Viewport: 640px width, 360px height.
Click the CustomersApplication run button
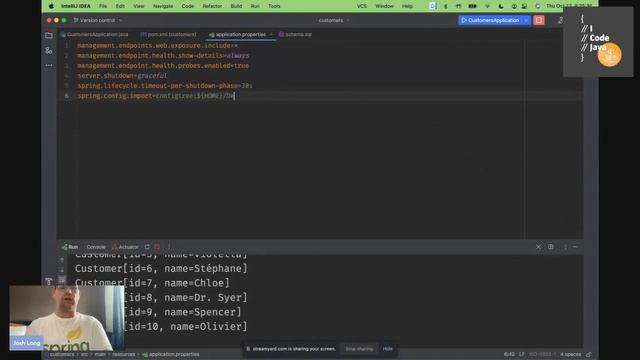pos(491,20)
